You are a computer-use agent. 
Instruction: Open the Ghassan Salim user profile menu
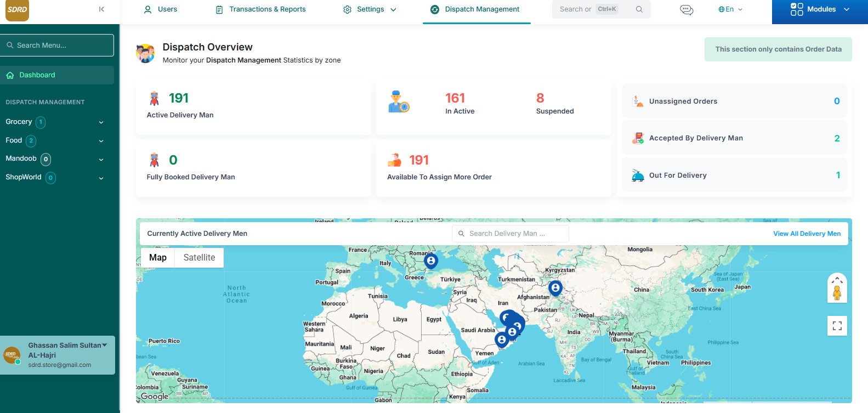coord(58,355)
